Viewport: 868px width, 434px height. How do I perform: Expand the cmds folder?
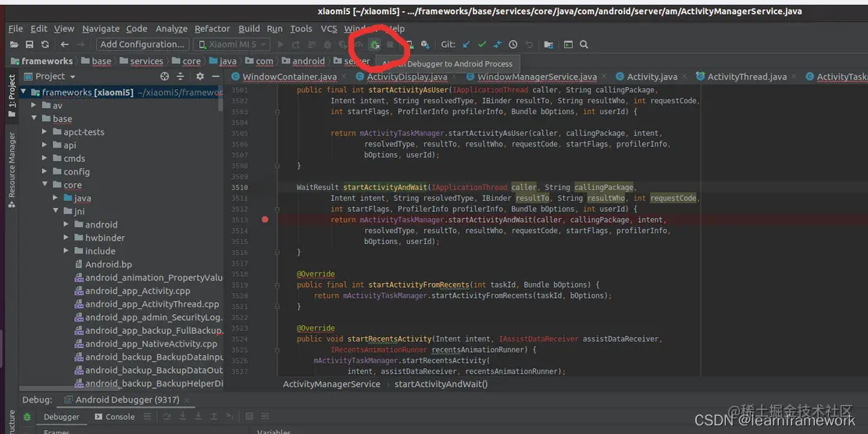tap(45, 159)
